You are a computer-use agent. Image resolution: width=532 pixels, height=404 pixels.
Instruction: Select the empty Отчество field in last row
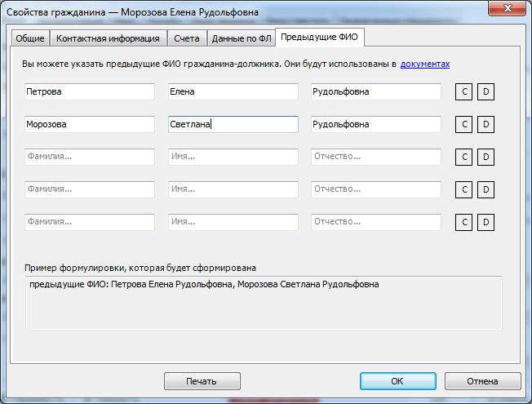click(x=375, y=223)
